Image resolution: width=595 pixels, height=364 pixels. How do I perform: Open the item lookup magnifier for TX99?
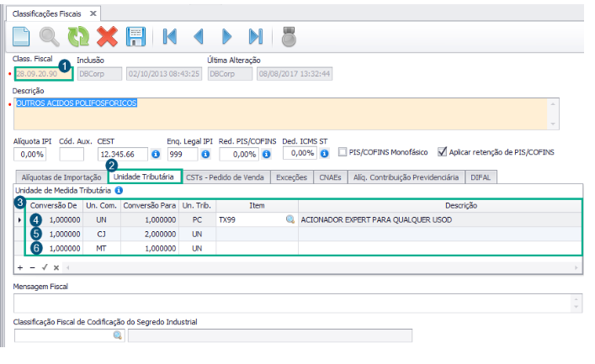tap(290, 219)
